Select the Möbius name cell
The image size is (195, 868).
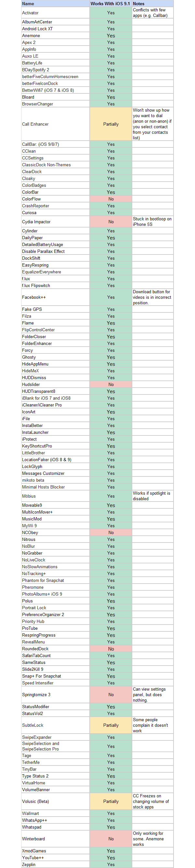point(29,496)
